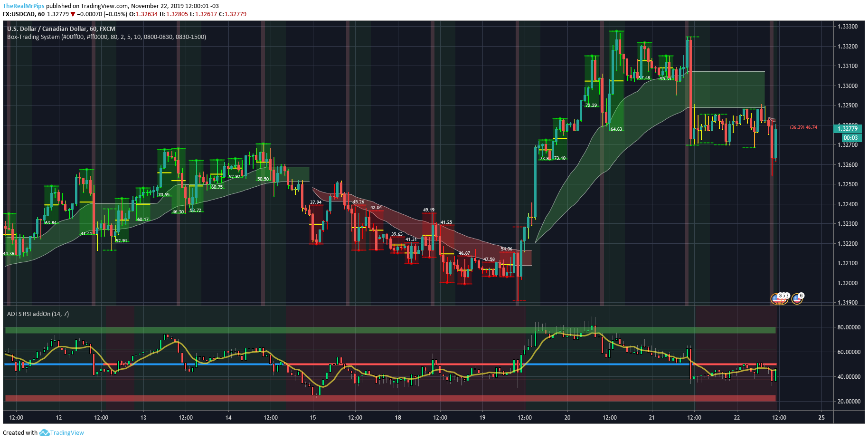
Task: Click the current price label 1.32779 on the price axis
Action: tap(848, 129)
